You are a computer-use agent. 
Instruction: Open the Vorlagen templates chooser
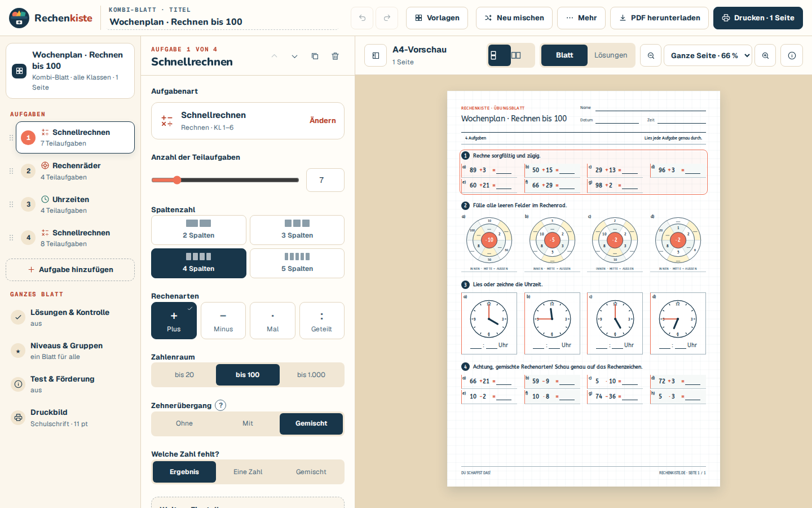[437, 18]
